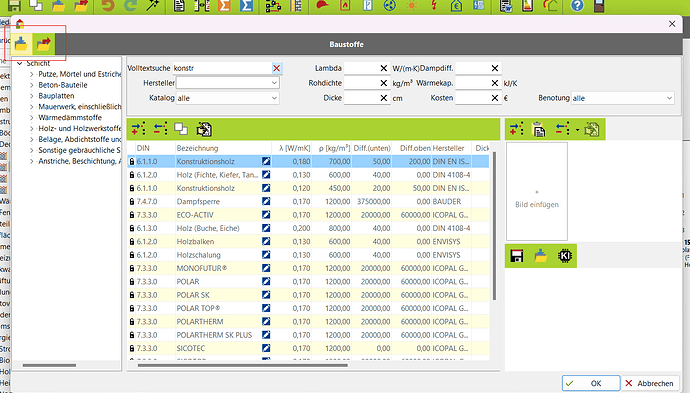Click remove-row icon in right detail toolbar
Image resolution: width=690 pixels, height=393 pixels.
562,129
